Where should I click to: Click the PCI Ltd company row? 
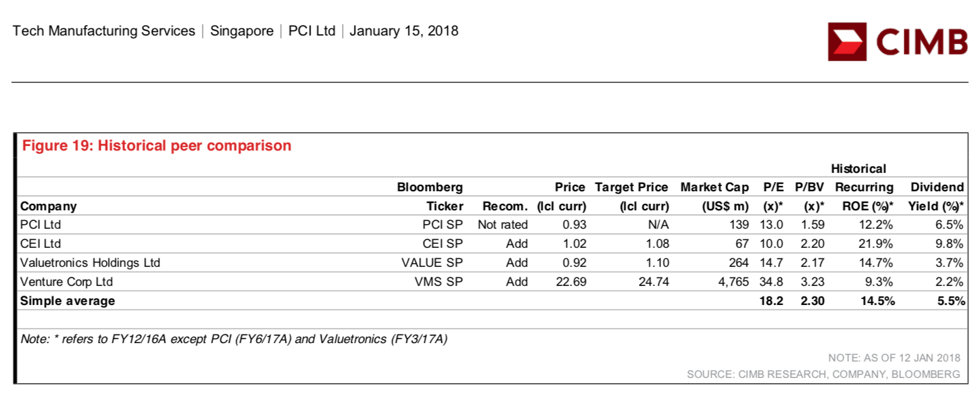pos(491,225)
